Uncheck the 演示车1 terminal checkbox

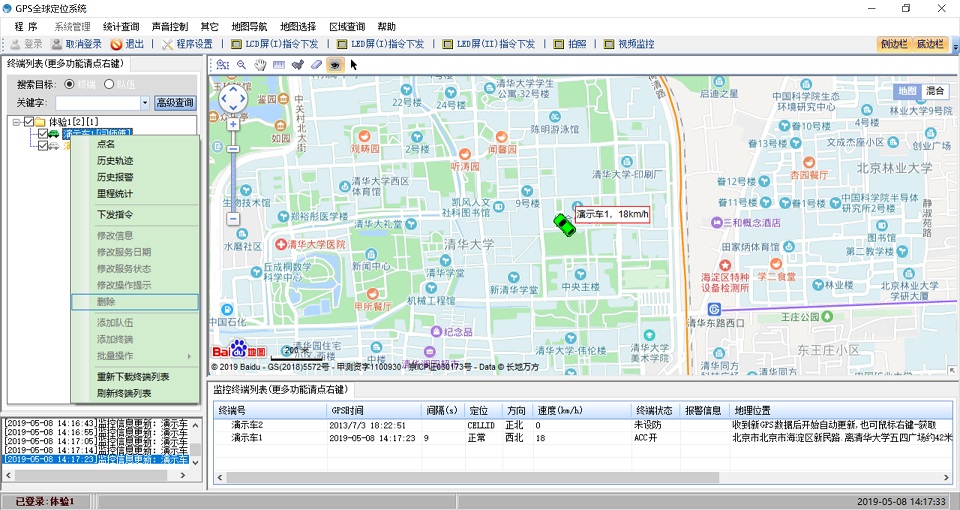pos(42,133)
